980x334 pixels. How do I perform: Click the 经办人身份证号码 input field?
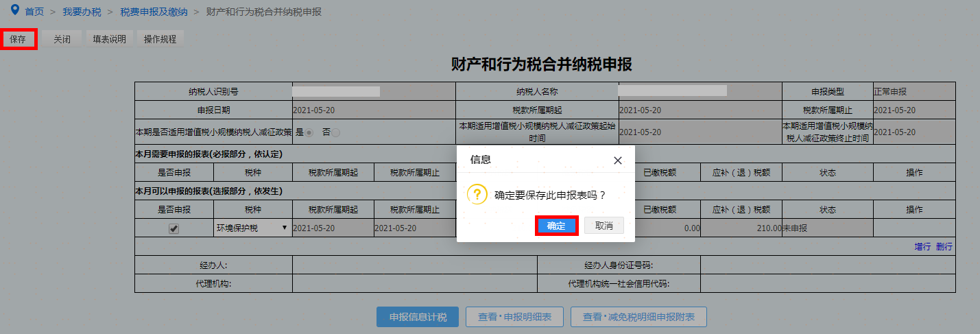coord(828,265)
